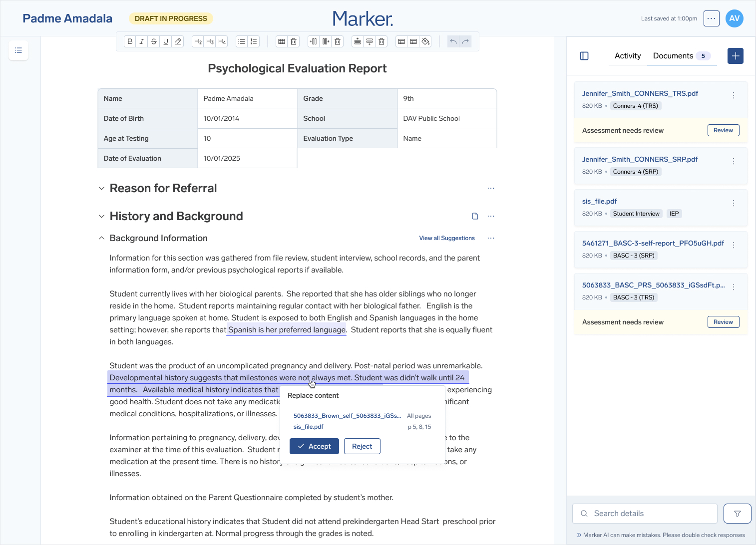Click the highlighted 'Spanish is her preferred language' suggestion
Screen dimensions: 756x545
tap(287, 330)
